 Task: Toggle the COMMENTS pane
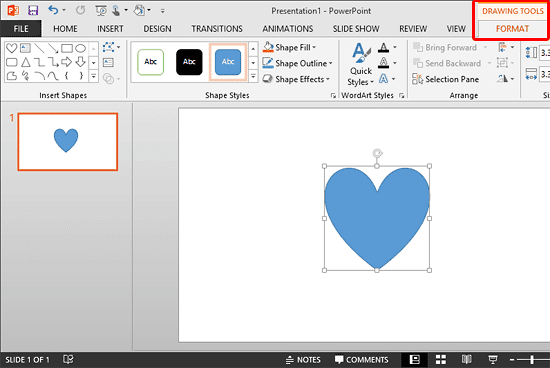pyautogui.click(x=362, y=360)
